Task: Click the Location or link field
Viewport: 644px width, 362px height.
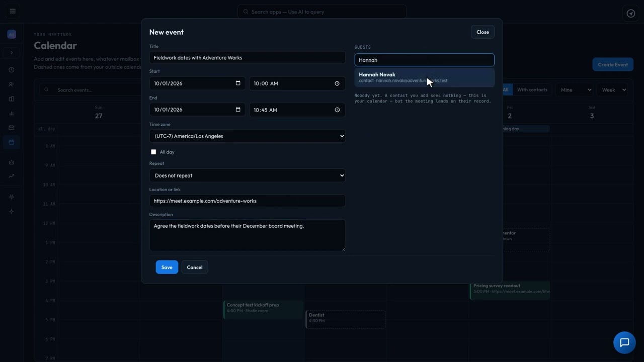Action: 248,201
